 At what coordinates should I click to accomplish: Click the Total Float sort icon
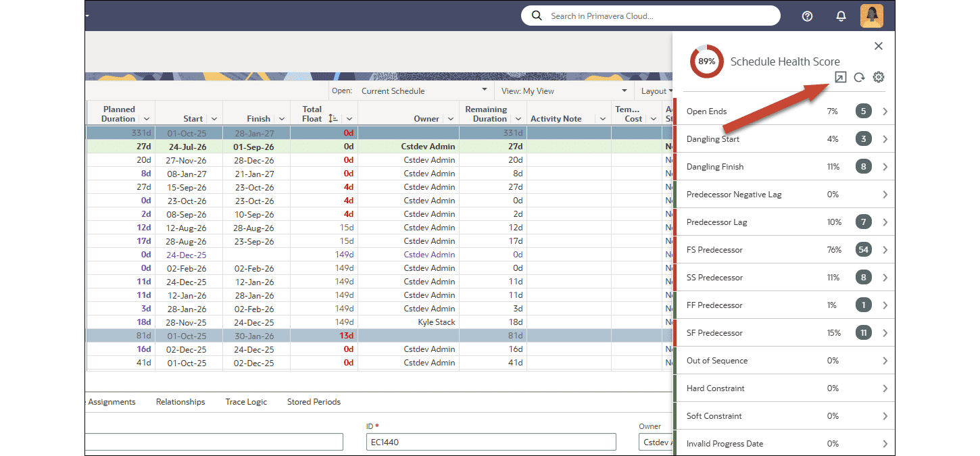click(x=333, y=118)
